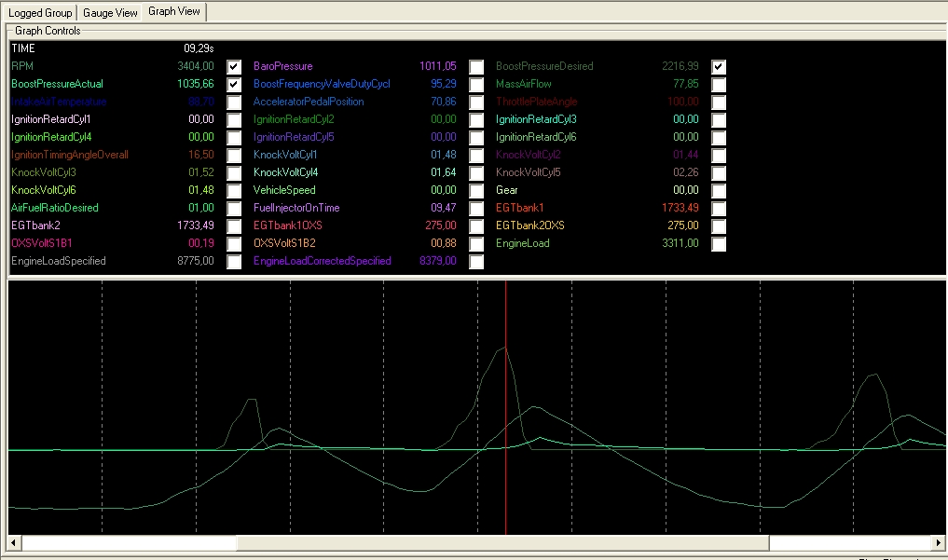The height and width of the screenshot is (560, 948).
Task: Disable BoostPressureActual graph trace
Action: tap(234, 85)
